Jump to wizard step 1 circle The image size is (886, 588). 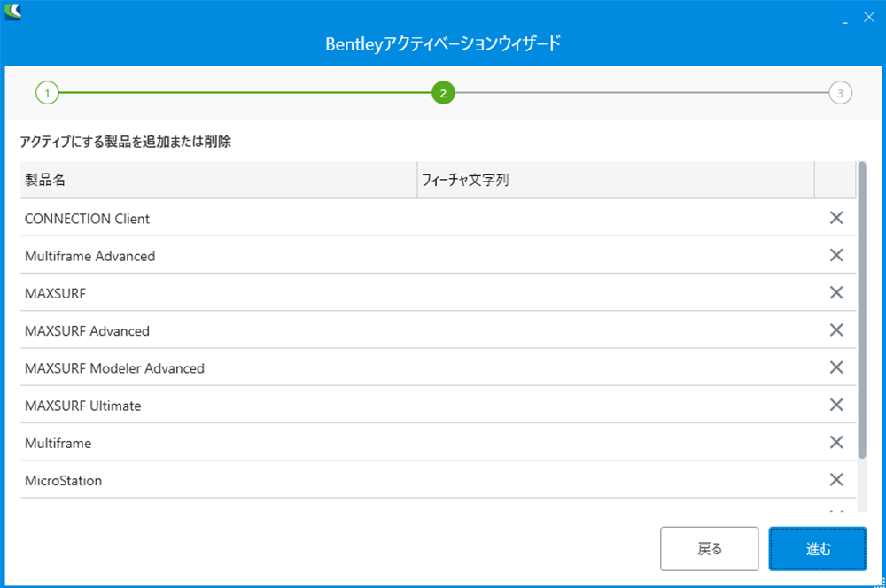[48, 93]
